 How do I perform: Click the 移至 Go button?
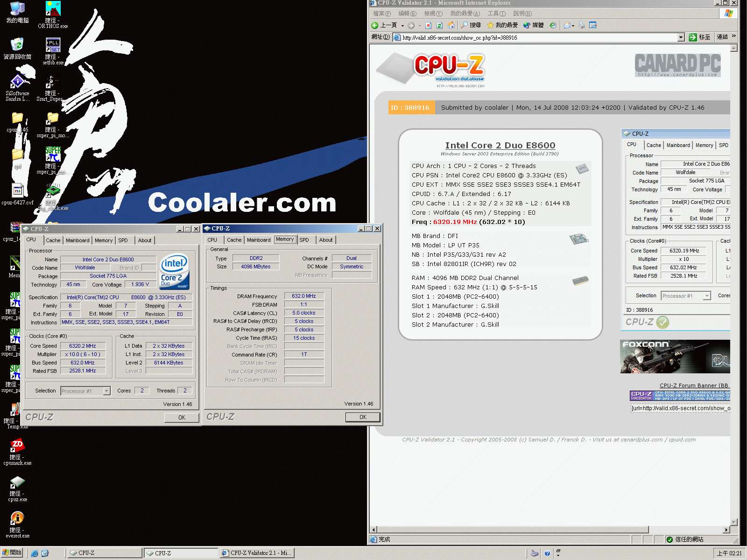pyautogui.click(x=700, y=37)
